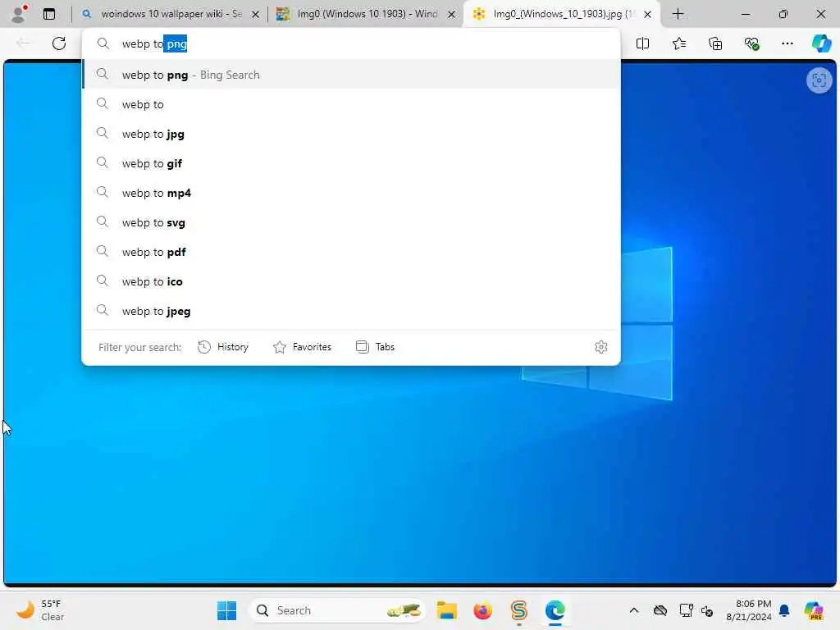Pick the 'webp to jpg' suggestion

point(351,134)
